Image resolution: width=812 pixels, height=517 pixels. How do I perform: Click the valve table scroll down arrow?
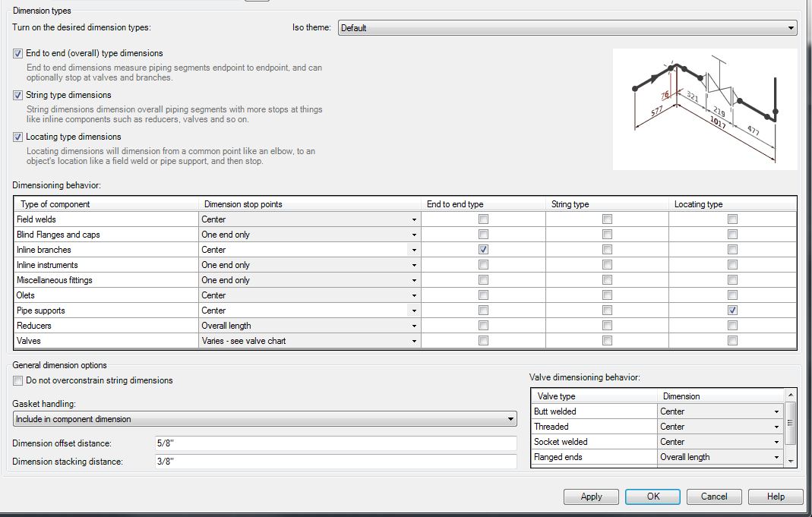coord(790,461)
